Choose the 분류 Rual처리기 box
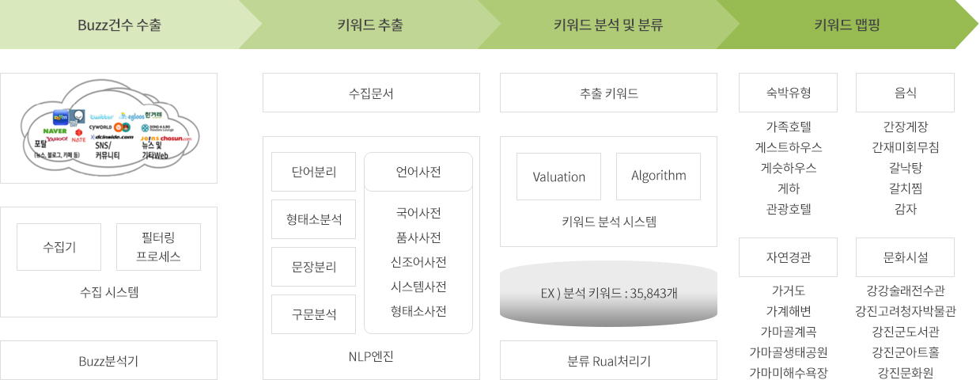Screen dimensions: 980x380 click(x=608, y=360)
